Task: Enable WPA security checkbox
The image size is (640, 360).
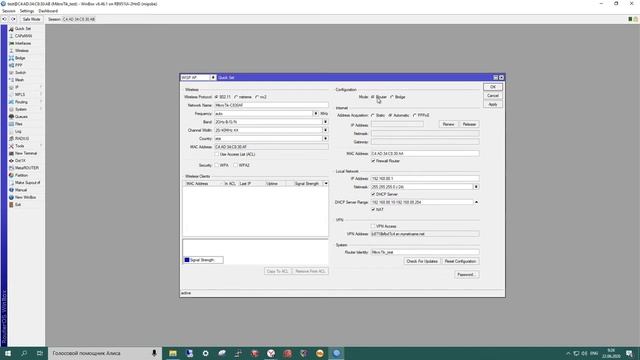Action: pos(217,165)
